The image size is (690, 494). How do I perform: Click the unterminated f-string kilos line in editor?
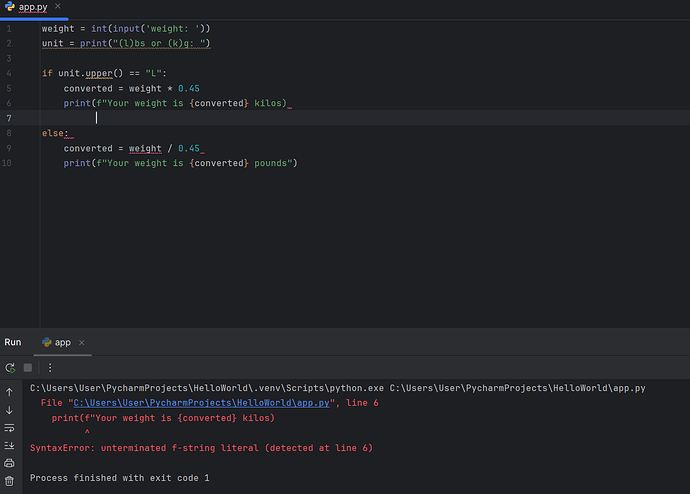pos(175,103)
